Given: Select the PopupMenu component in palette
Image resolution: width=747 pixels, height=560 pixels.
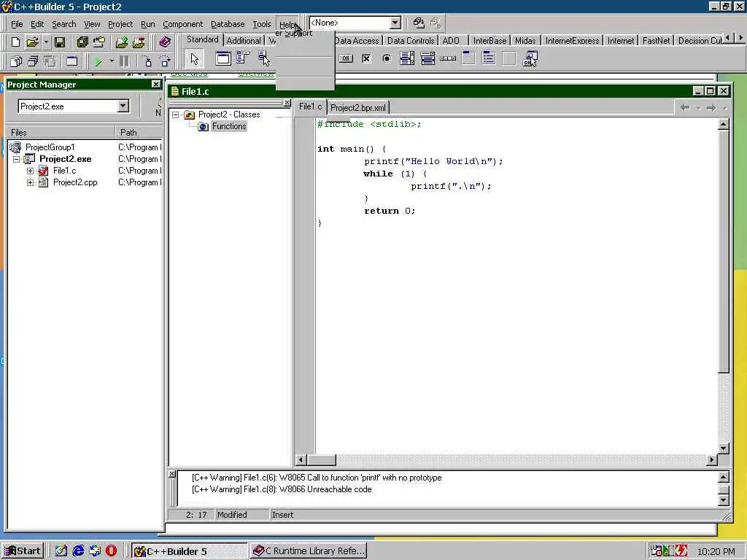Looking at the screenshot, I should pyautogui.click(x=263, y=58).
